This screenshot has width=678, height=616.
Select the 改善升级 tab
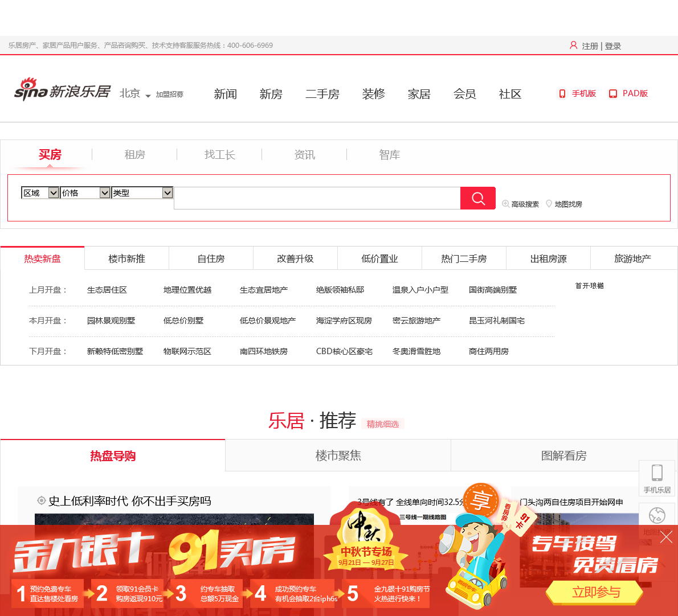295,258
